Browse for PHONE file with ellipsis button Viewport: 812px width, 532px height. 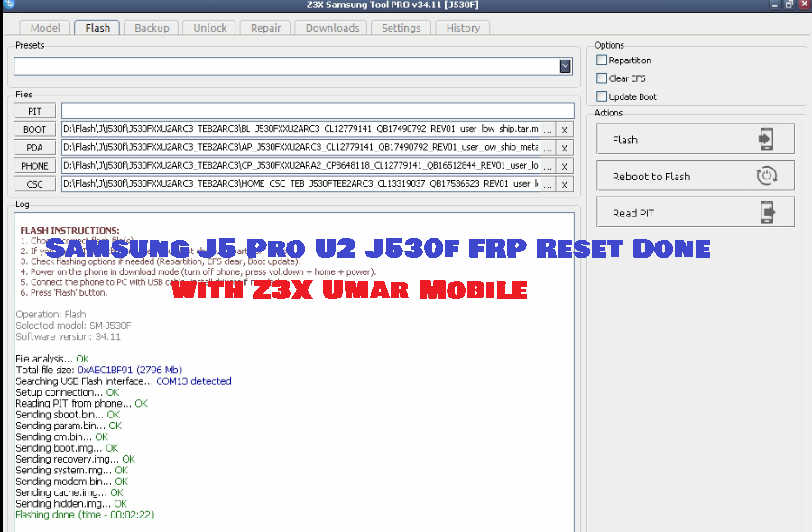548,166
